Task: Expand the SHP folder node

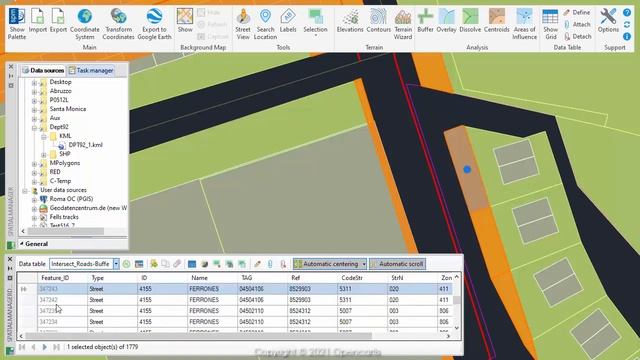Action: (44, 154)
